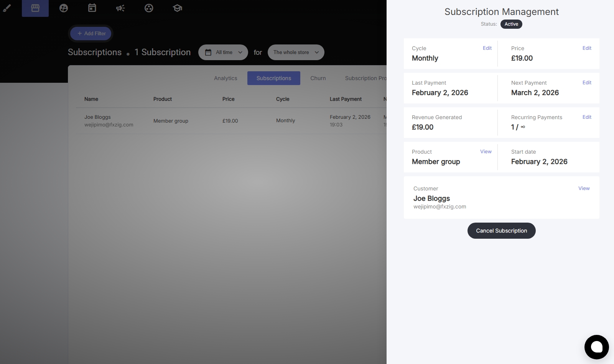Open the members group icon in top bar
Screen dimensions: 614x364
[x=64, y=8]
